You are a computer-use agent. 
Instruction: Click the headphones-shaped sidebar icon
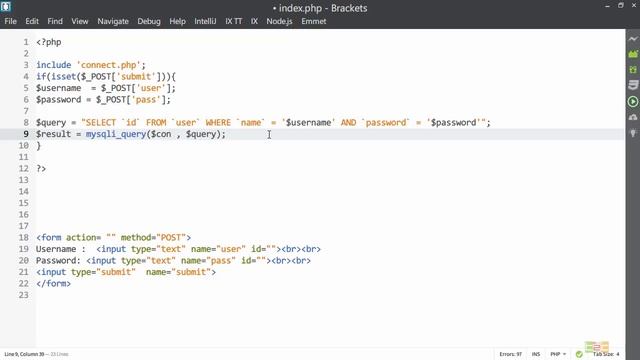pyautogui.click(x=633, y=118)
